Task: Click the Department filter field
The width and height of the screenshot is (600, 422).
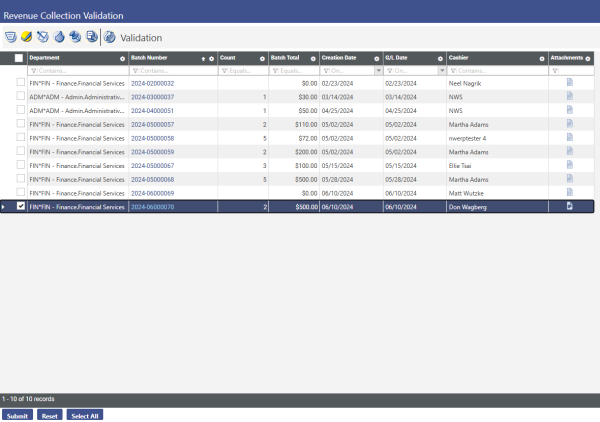Action: pyautogui.click(x=78, y=70)
